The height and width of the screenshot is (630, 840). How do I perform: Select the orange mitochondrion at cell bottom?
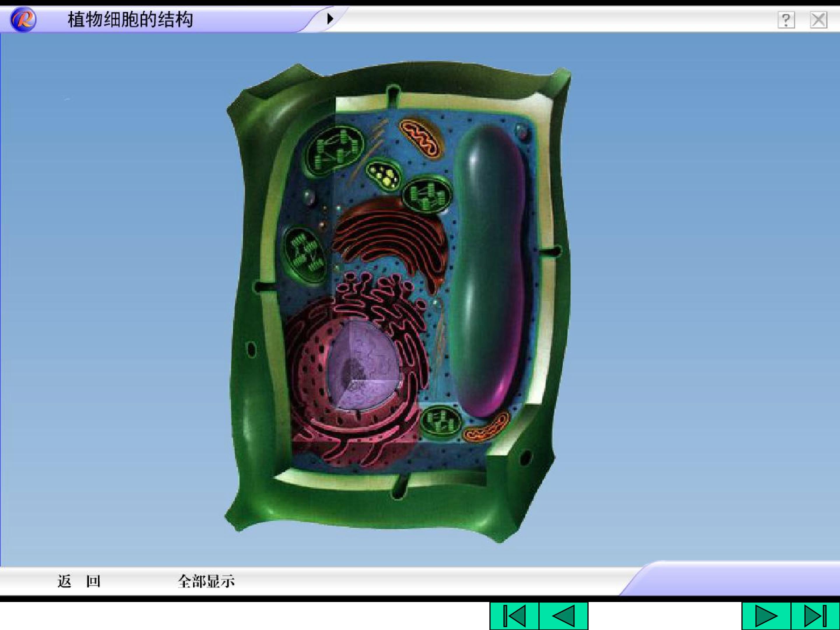pos(486,428)
